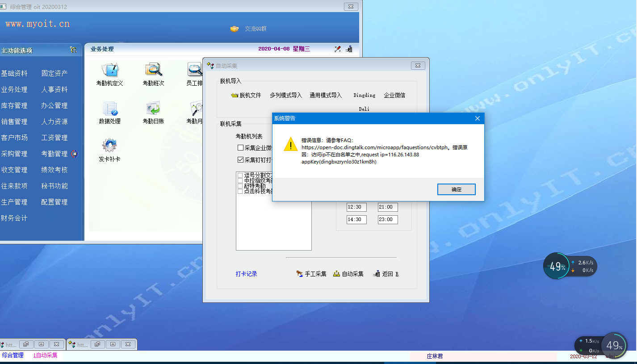Open the 数据处理 icon
This screenshot has width=637, height=364.
(109, 109)
